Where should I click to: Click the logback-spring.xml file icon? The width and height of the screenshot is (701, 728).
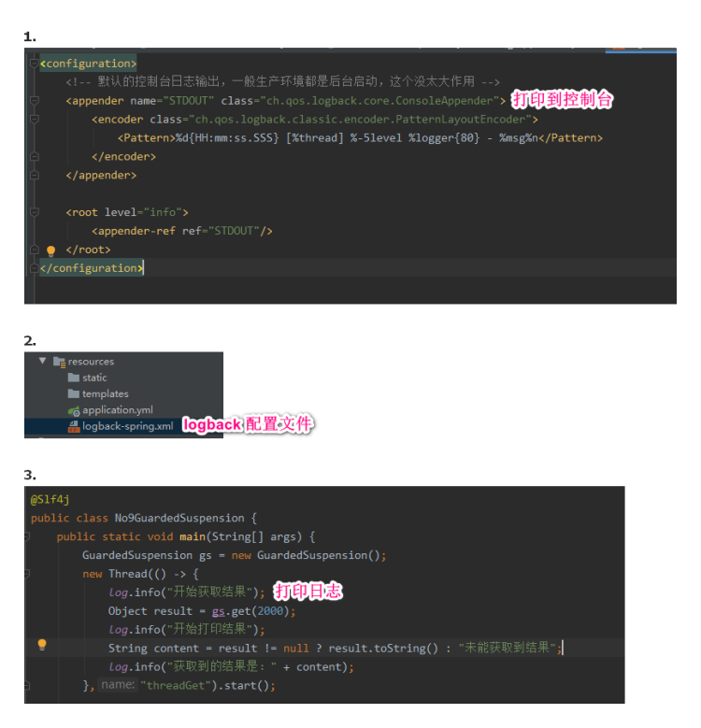point(74,427)
